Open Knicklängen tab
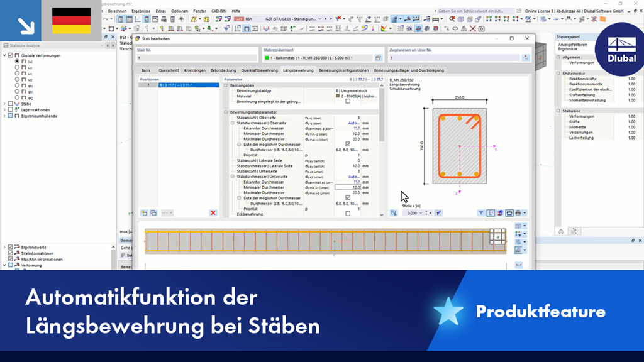 (x=195, y=70)
